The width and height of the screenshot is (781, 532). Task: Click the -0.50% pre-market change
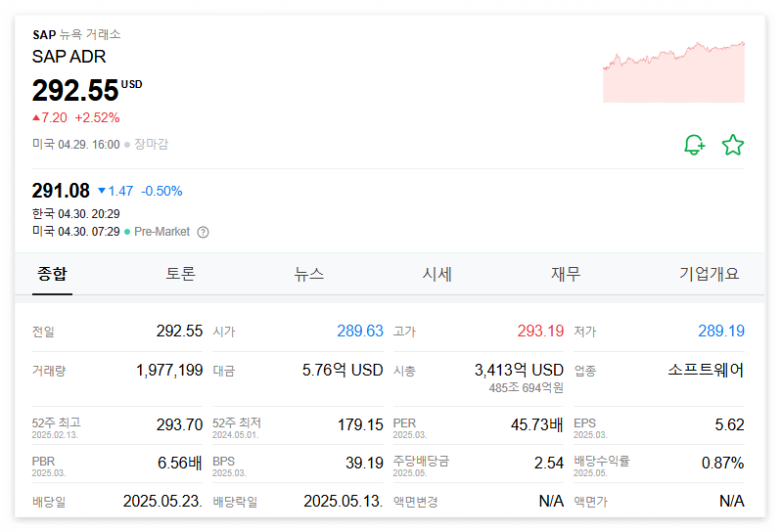[161, 191]
